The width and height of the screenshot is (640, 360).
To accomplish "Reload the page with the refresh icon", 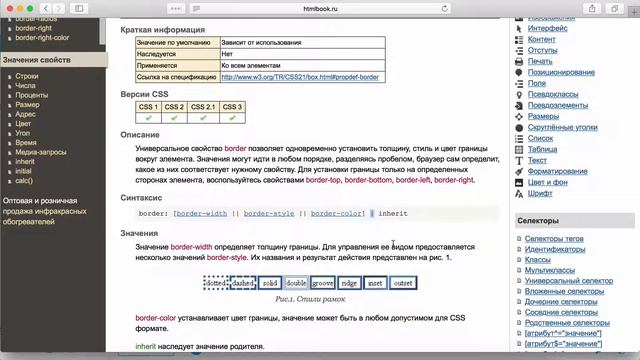I will [x=444, y=8].
